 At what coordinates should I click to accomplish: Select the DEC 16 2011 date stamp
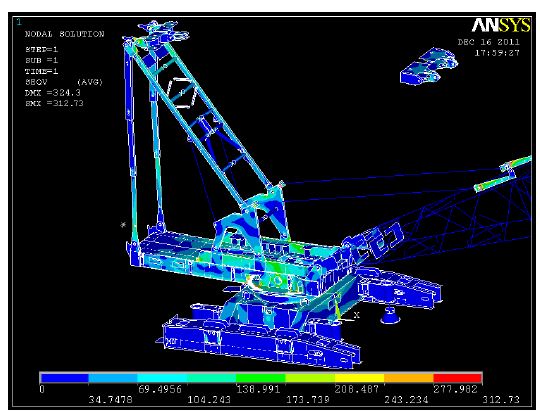point(488,42)
